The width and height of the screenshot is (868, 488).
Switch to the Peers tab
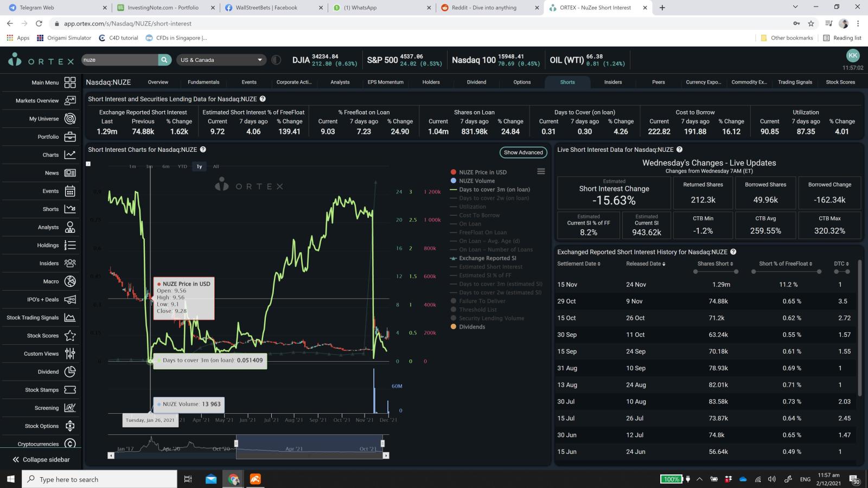point(659,82)
